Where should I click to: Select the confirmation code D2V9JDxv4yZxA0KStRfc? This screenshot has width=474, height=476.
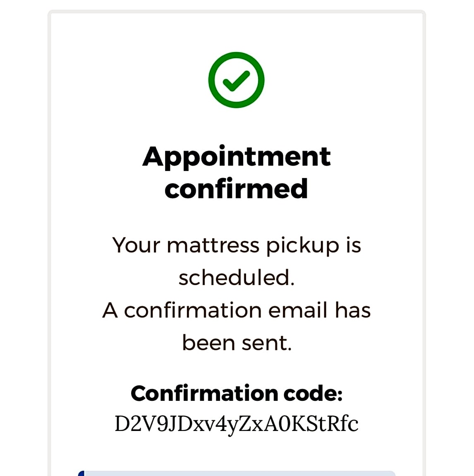(x=237, y=424)
